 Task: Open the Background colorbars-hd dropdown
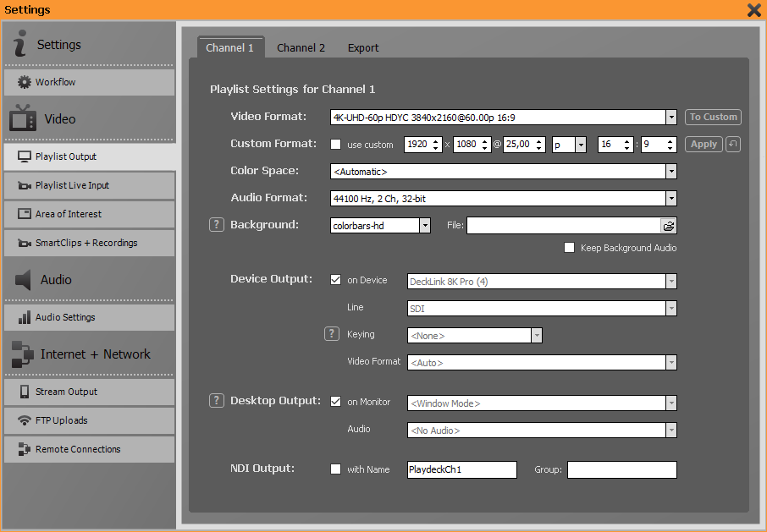pos(425,226)
